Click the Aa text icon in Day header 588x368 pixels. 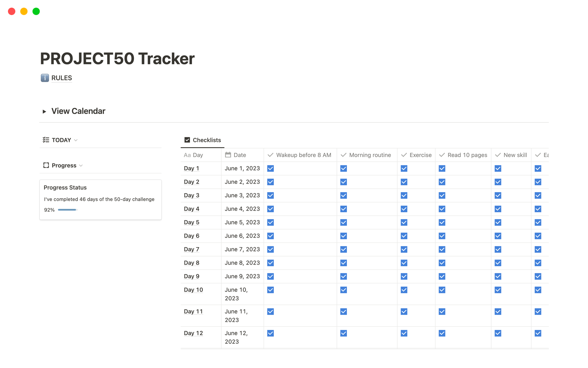click(x=187, y=155)
